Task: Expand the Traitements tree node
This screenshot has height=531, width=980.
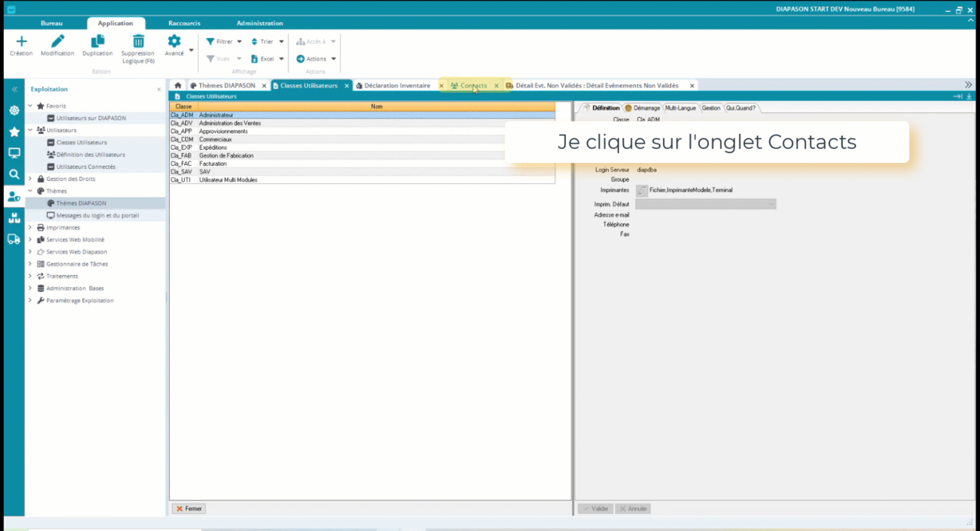Action: [x=31, y=276]
